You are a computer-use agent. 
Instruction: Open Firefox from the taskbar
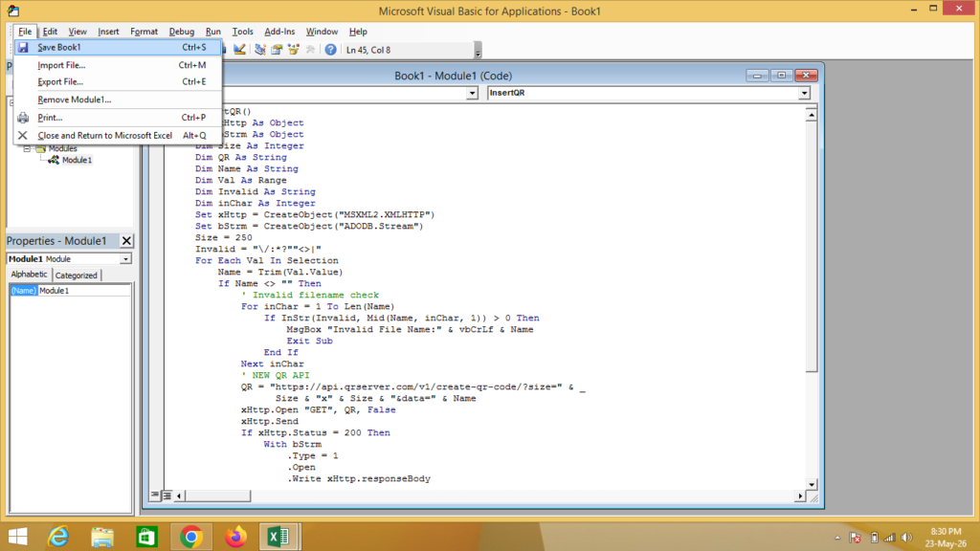tap(235, 537)
